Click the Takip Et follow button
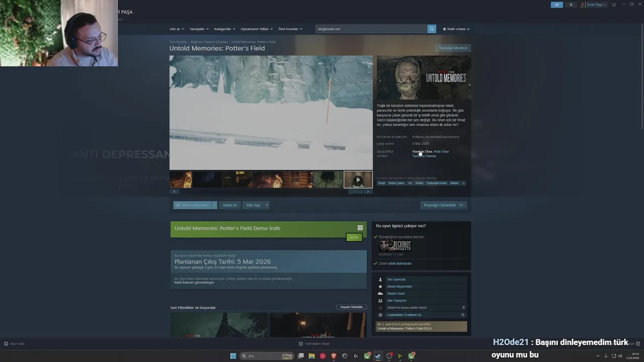The image size is (644, 362). point(229,205)
